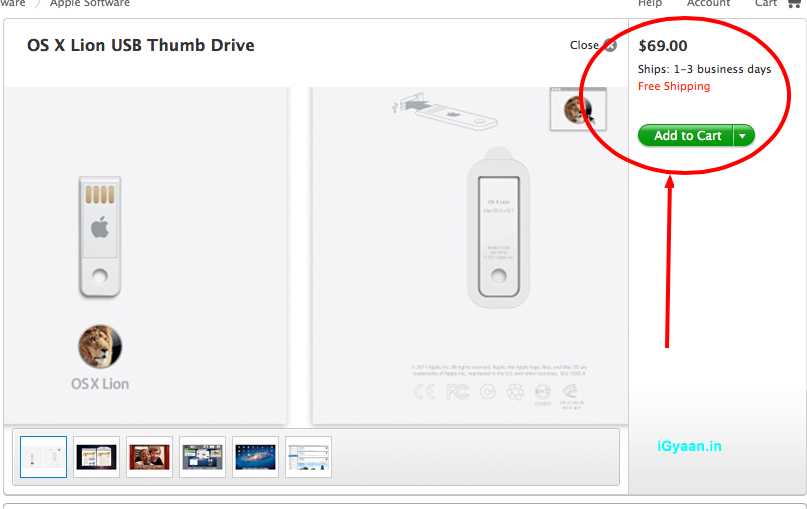Image resolution: width=807 pixels, height=509 pixels.
Task: Select the second thumbnail with the black screen
Action: click(96, 457)
